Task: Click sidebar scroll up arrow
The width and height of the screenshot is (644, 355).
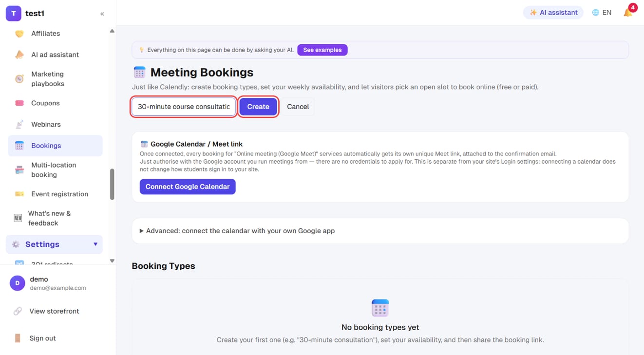Action: 112,31
